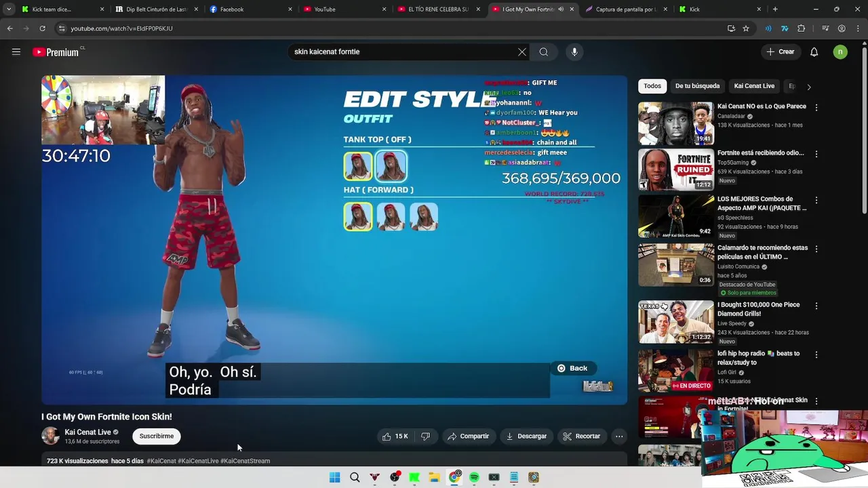868x488 pixels.
Task: Open File Explorer from the taskbar
Action: [434, 477]
